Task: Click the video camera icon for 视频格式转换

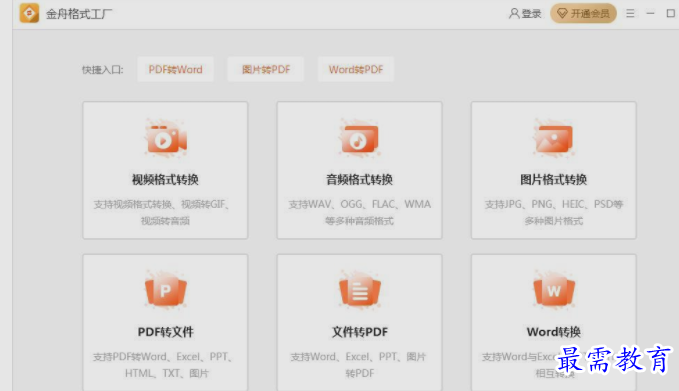Action: [x=165, y=138]
